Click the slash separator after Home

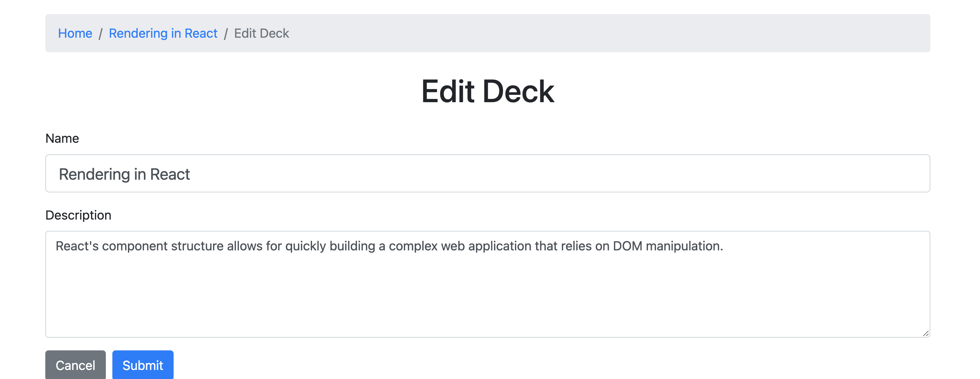click(100, 33)
